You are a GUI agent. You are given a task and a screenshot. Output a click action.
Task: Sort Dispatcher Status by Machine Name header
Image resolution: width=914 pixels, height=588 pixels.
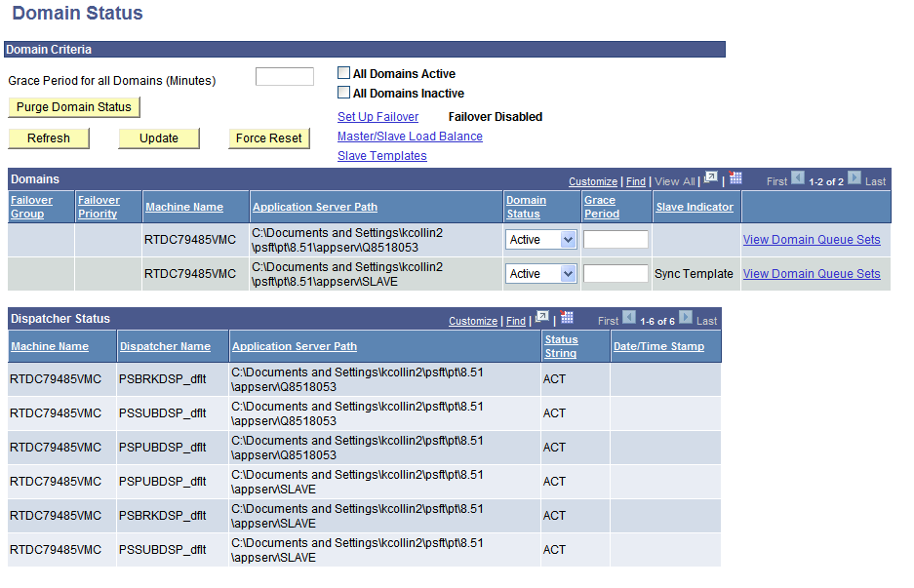click(50, 346)
